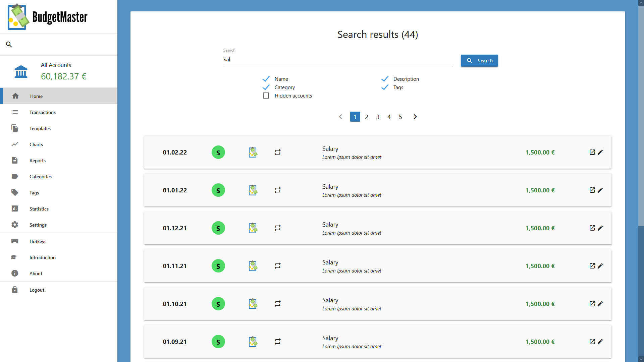644x362 pixels.
Task: Open the Categories menu item
Action: coord(59,177)
